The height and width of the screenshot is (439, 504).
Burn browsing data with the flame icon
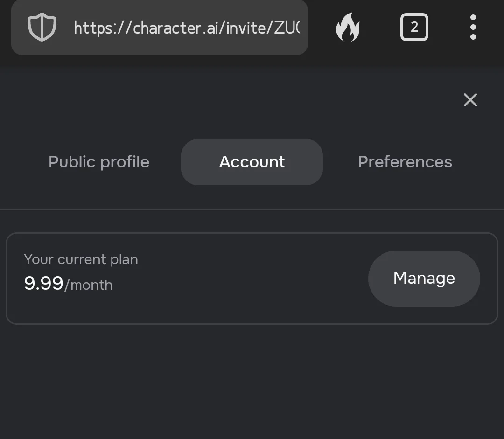(348, 28)
